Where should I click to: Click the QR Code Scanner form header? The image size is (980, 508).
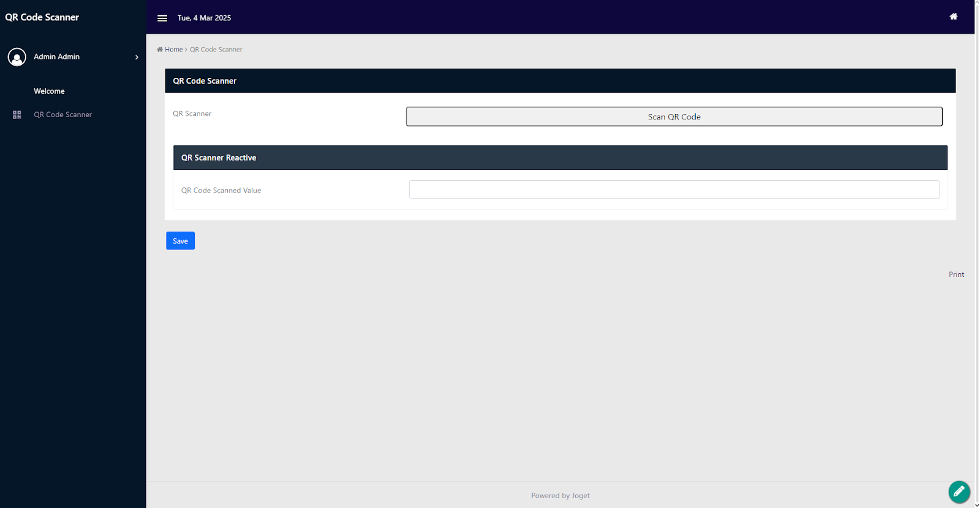pos(560,81)
